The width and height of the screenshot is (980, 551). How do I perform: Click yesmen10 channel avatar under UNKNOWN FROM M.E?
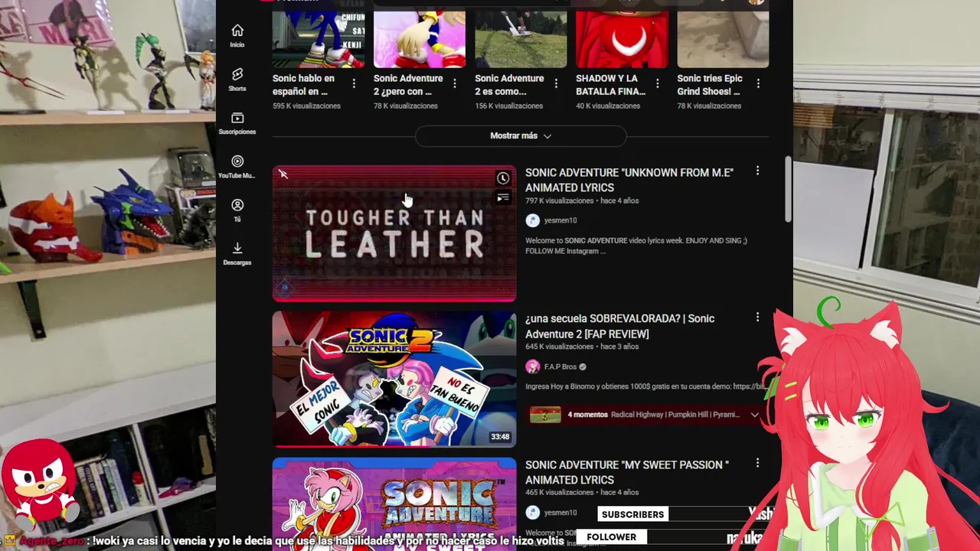532,220
